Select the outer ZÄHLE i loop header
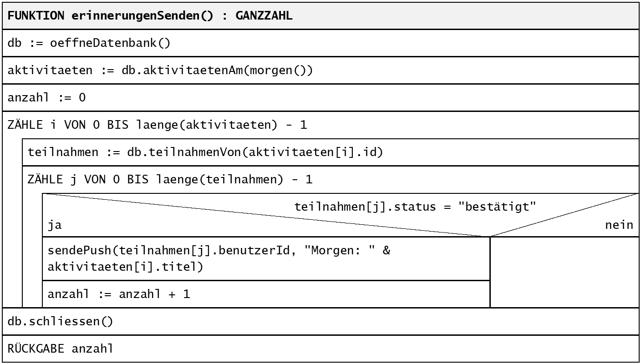Viewport: 641px width, 364px height. tap(320, 125)
